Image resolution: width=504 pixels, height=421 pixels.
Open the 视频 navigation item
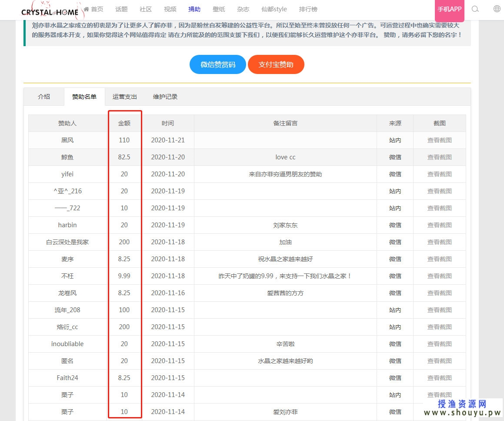[170, 9]
